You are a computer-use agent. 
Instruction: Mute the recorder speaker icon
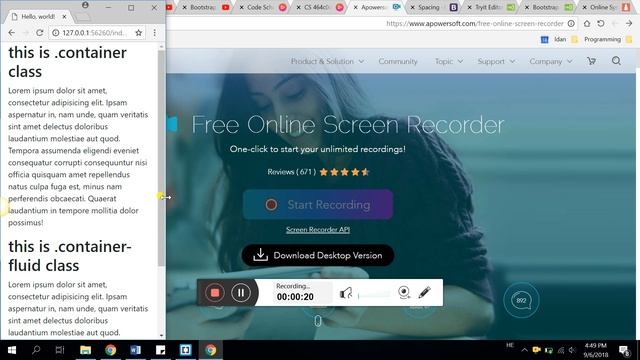coord(346,293)
